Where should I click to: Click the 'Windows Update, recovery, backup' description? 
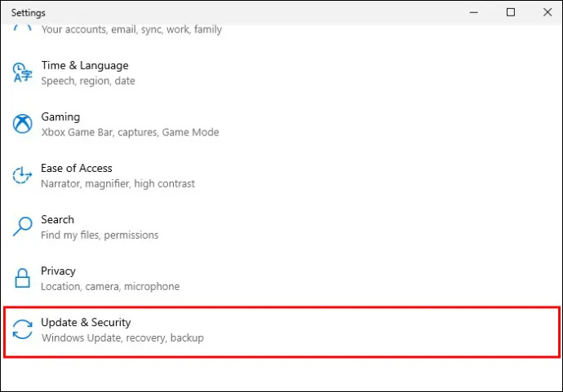122,338
